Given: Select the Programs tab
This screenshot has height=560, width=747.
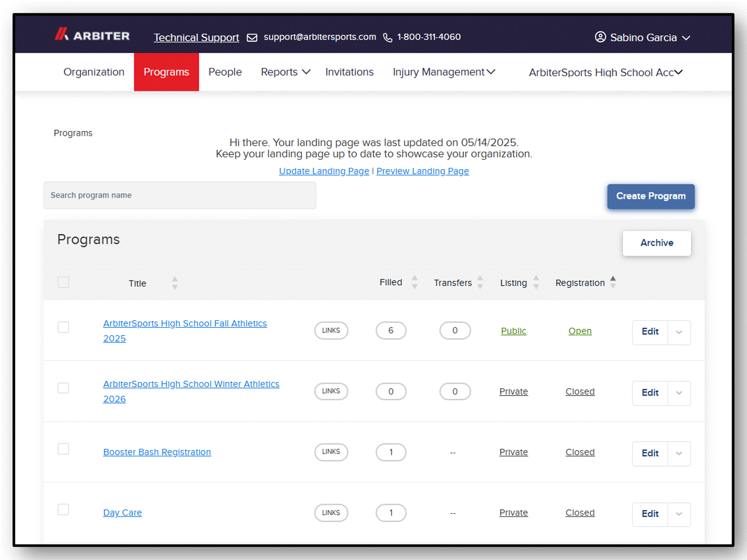Looking at the screenshot, I should 167,72.
